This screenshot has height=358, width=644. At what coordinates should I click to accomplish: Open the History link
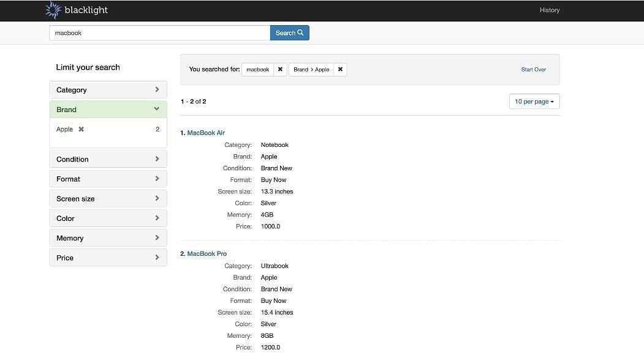[x=550, y=10]
